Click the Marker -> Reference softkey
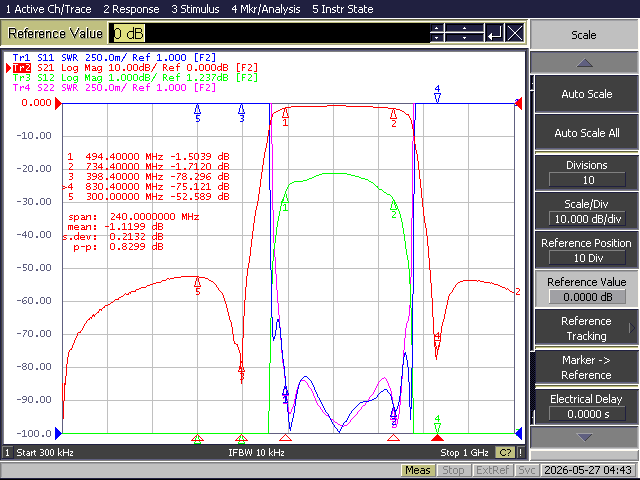 pos(587,367)
